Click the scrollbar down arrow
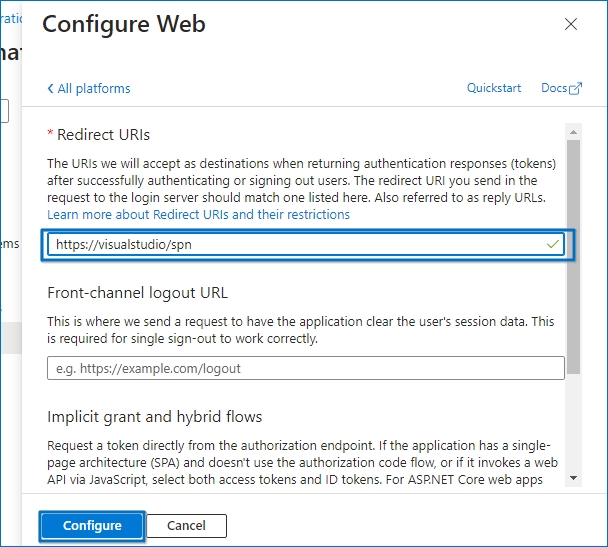 tap(573, 478)
